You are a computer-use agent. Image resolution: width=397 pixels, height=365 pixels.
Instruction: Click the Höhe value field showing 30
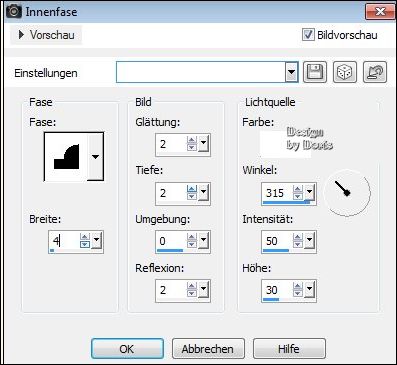coord(277,289)
